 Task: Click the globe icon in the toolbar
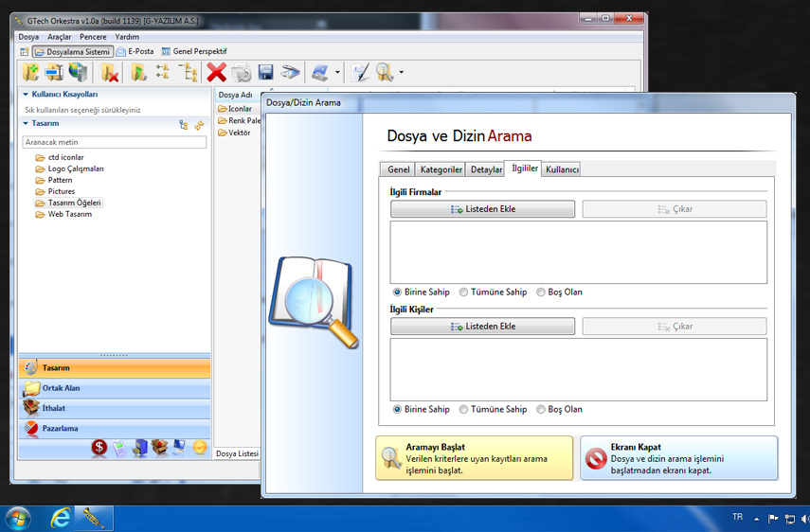click(x=79, y=72)
